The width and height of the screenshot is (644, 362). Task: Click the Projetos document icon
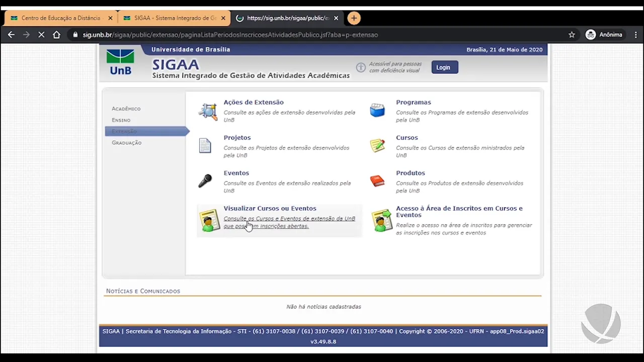[205, 146]
